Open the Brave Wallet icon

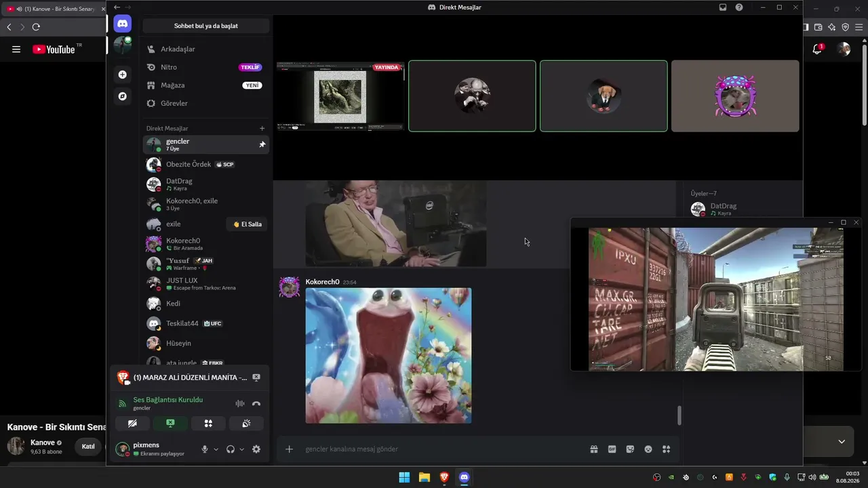[x=818, y=27]
